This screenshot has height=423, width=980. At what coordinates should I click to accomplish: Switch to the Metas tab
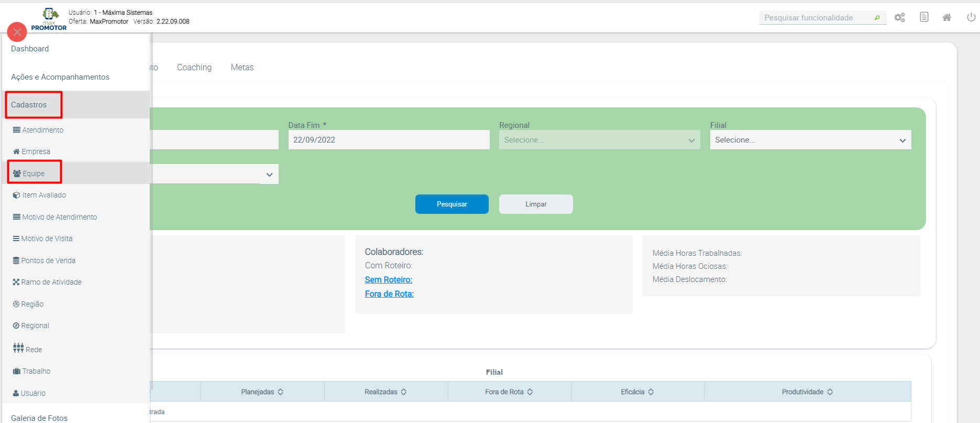coord(242,67)
